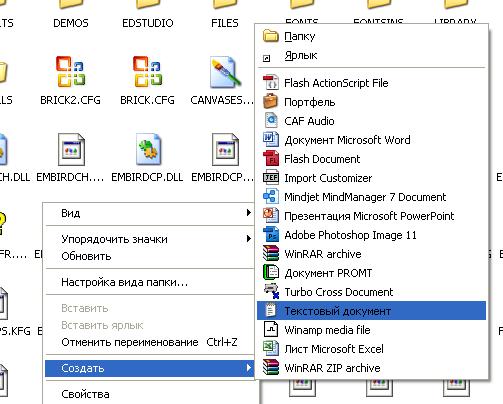The image size is (503, 404).
Task: Click the Flash ActionScript File icon
Action: [x=270, y=83]
